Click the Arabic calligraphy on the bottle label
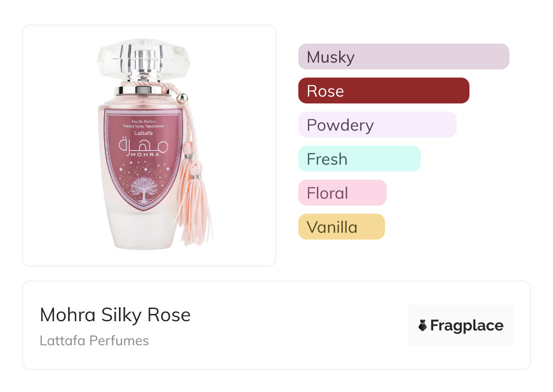The width and height of the screenshot is (553, 392). tap(143, 144)
